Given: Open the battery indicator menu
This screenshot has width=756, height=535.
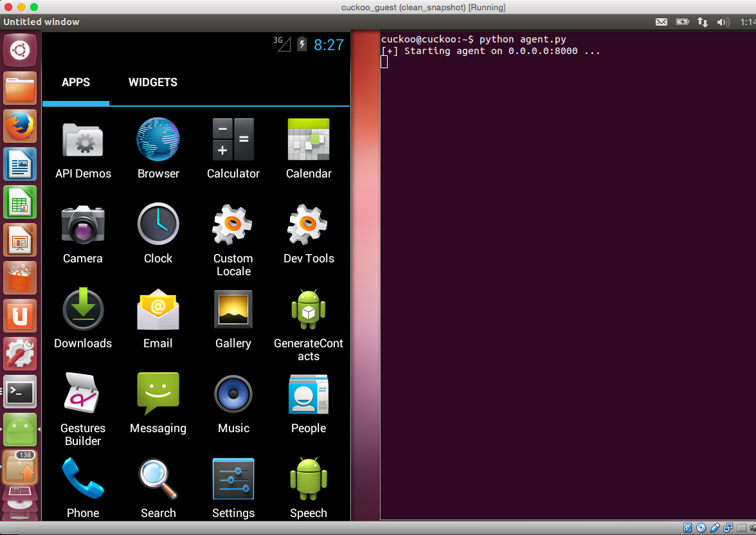Looking at the screenshot, I should [x=682, y=22].
